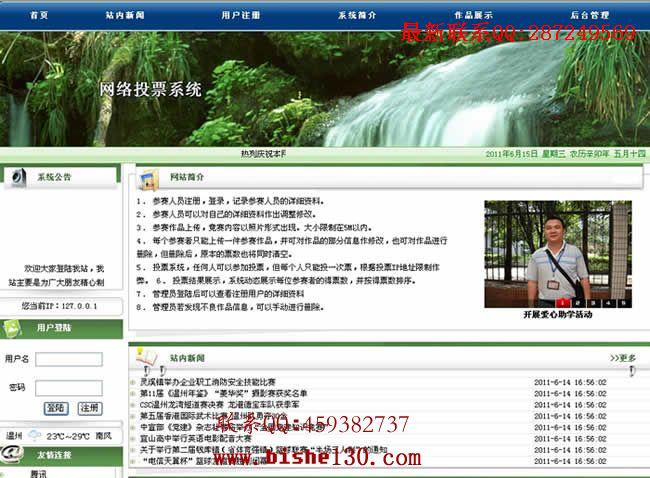This screenshot has width=650, height=478.
Task: Click the weather cloud icon for 温州
Action: point(34,435)
